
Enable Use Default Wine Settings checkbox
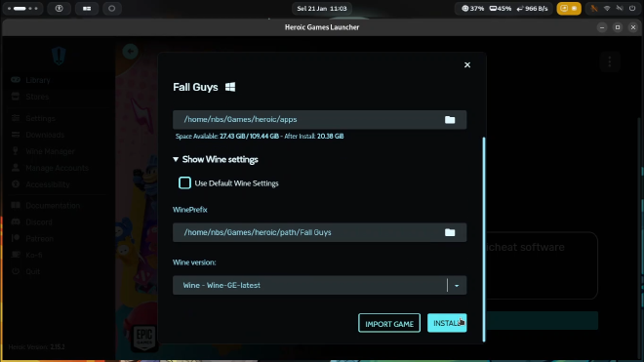(x=184, y=182)
